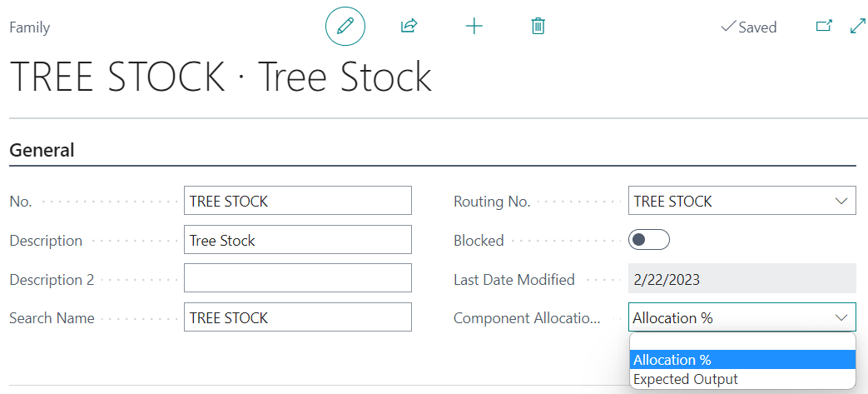The width and height of the screenshot is (868, 394).
Task: Expand page with diagonal arrows icon
Action: point(857,26)
